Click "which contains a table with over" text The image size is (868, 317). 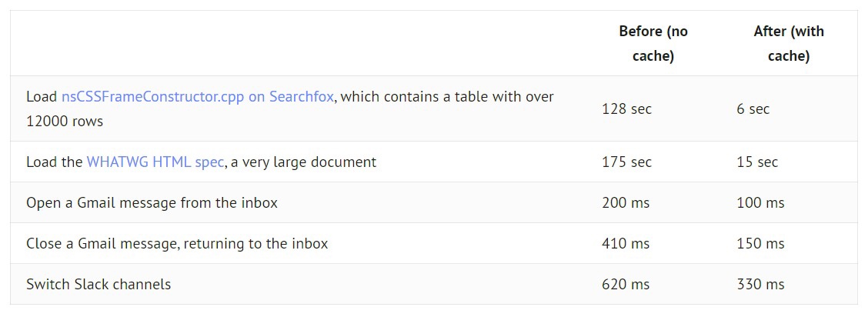tap(448, 97)
